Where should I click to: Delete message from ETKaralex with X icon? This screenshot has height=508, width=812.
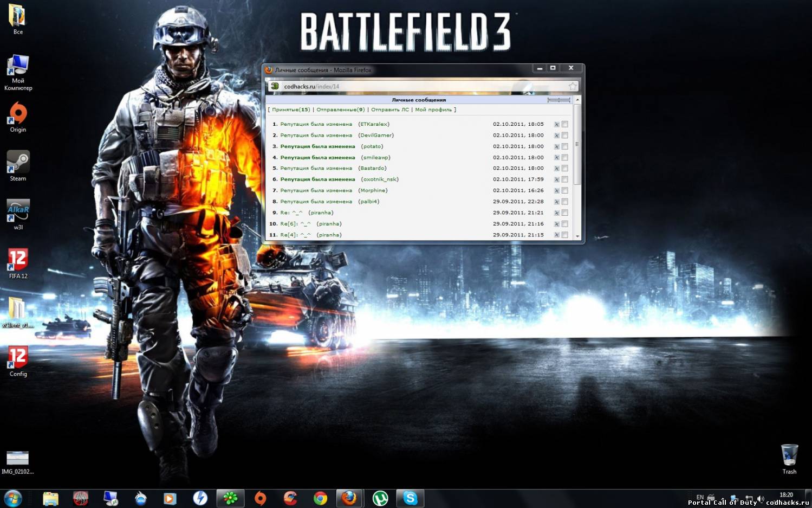click(556, 124)
